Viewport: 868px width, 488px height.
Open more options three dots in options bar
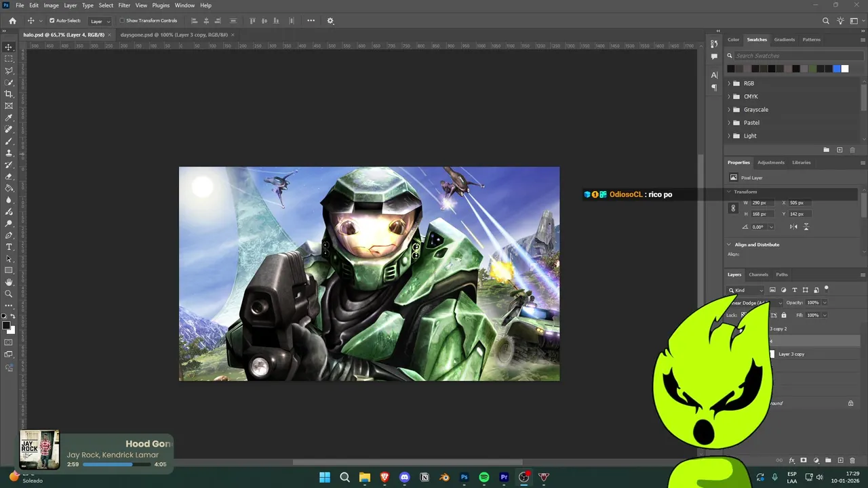point(311,20)
